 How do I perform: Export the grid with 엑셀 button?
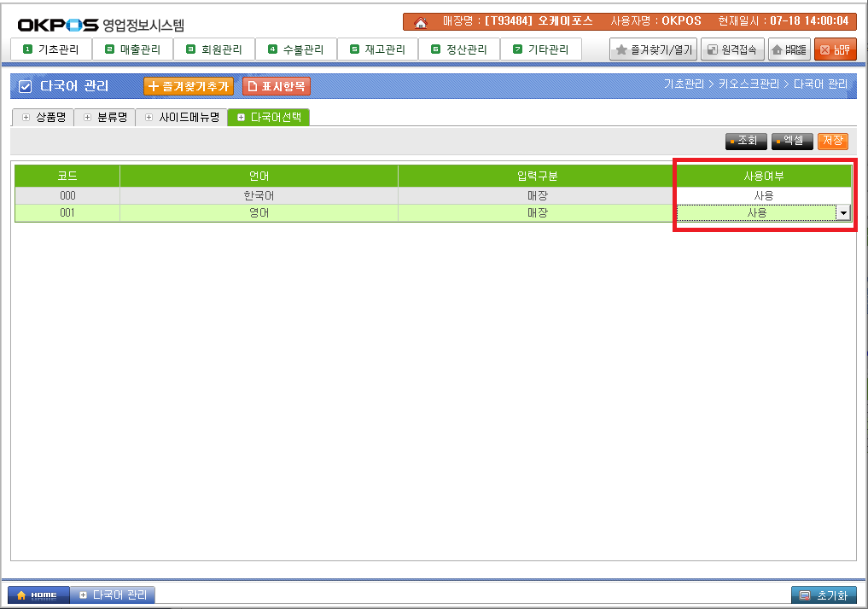pos(792,141)
